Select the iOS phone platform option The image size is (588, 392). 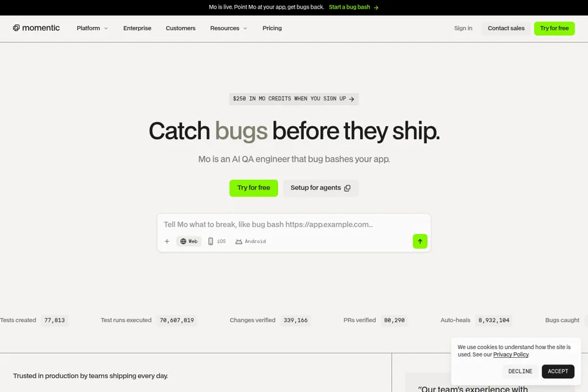click(217, 241)
